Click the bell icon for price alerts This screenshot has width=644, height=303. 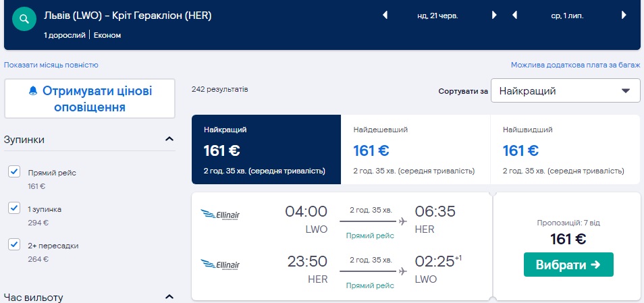[x=33, y=91]
